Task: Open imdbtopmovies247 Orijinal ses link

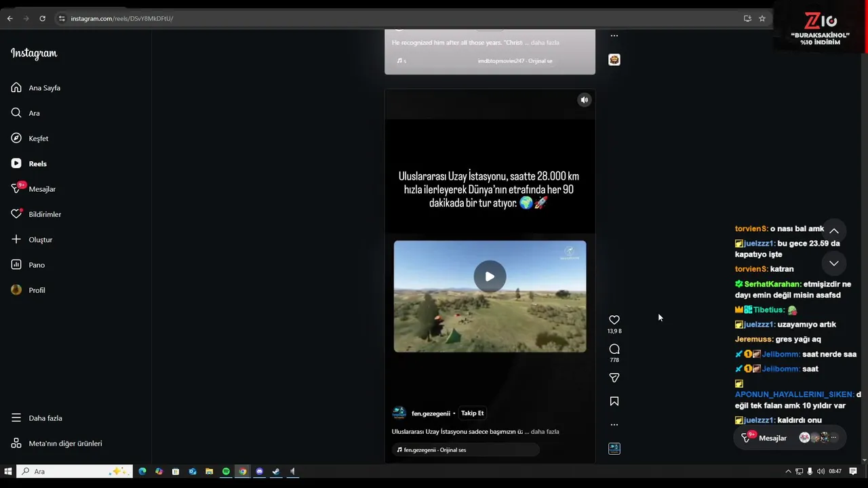Action: pos(515,61)
